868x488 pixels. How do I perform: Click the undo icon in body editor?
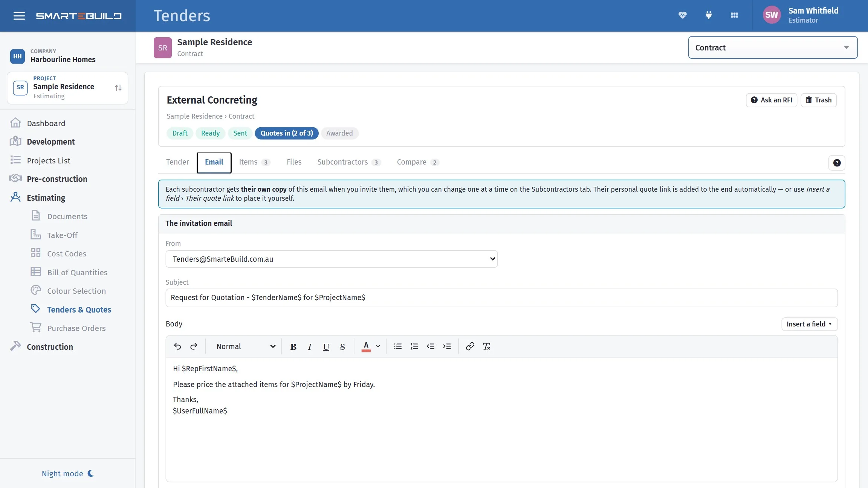click(x=177, y=346)
